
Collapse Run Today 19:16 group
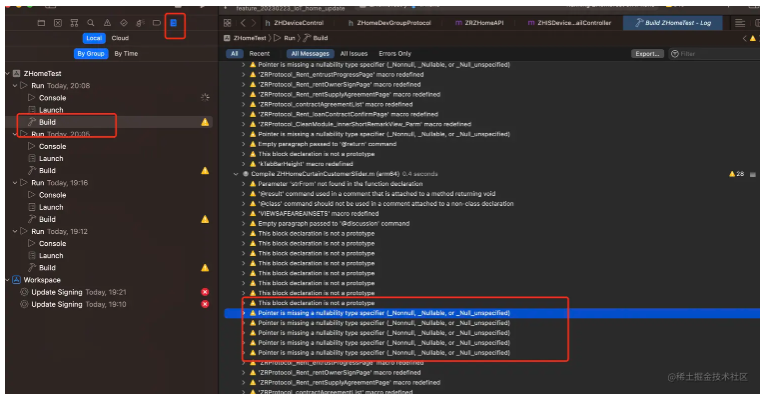15,183
